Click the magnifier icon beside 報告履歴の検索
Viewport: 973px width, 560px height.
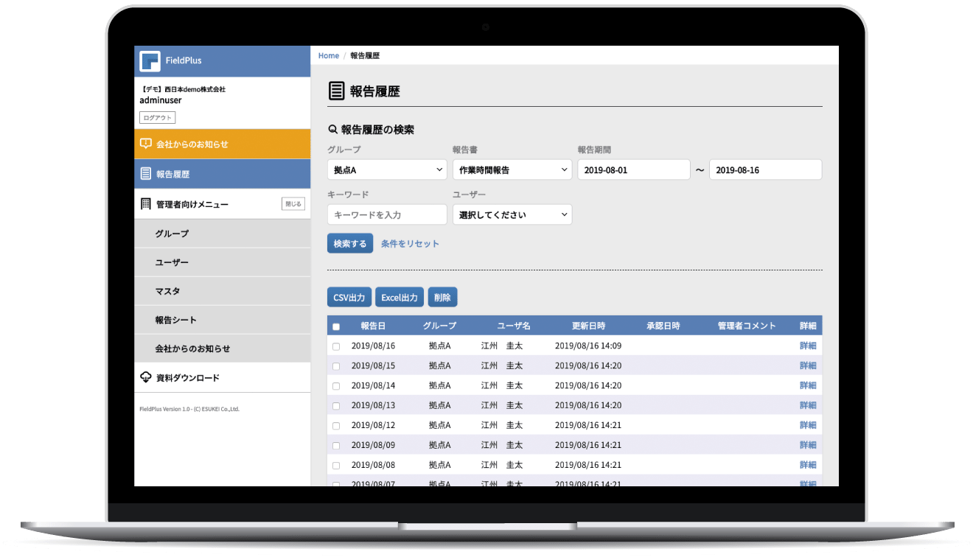pos(332,130)
